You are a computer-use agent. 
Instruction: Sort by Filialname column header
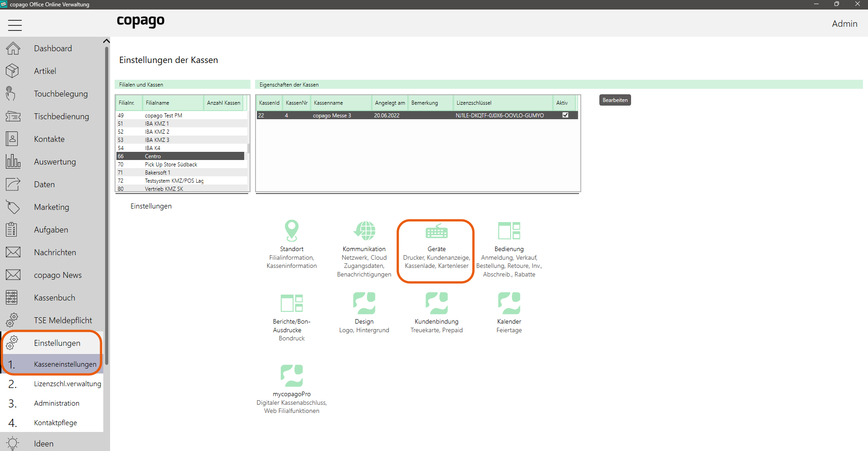[173, 103]
